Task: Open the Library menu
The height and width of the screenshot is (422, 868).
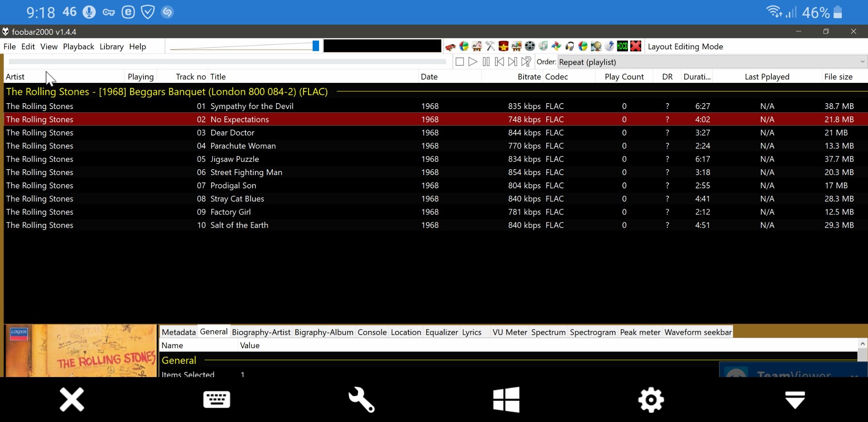Action: (x=111, y=46)
